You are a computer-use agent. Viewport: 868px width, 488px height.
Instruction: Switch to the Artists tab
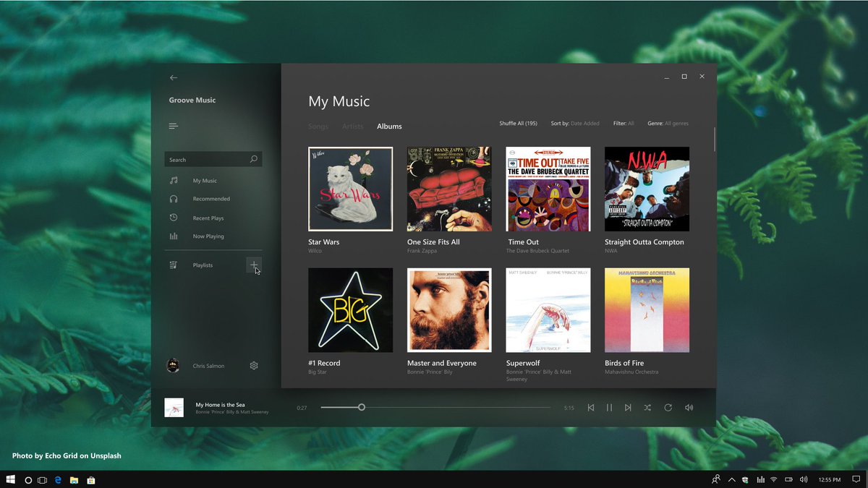[352, 127]
